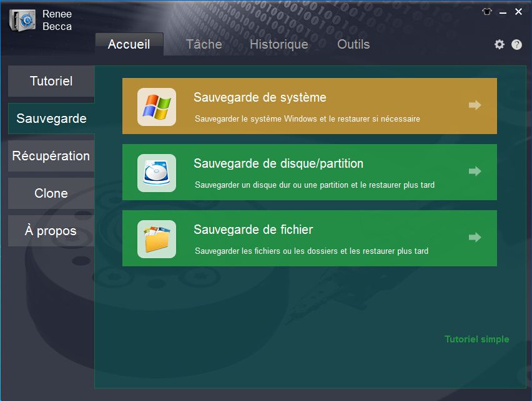This screenshot has width=532, height=401.
Task: Click the Renee Becca title text
Action: [x=57, y=21]
